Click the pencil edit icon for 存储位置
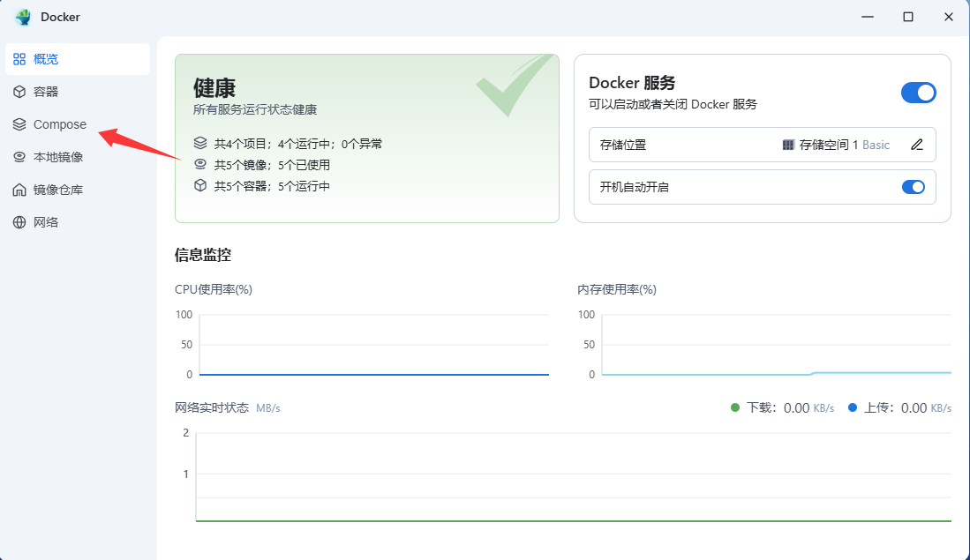Image resolution: width=970 pixels, height=560 pixels. pyautogui.click(x=917, y=145)
